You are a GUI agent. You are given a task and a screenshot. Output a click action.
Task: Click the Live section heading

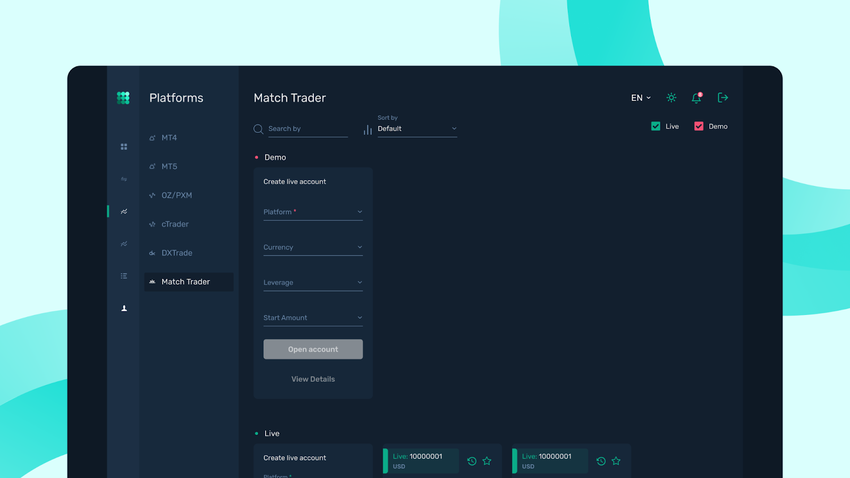pos(272,434)
